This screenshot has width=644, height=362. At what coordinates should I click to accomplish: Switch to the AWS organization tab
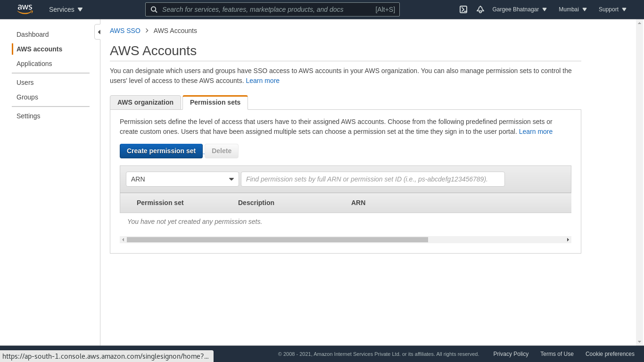coord(145,102)
